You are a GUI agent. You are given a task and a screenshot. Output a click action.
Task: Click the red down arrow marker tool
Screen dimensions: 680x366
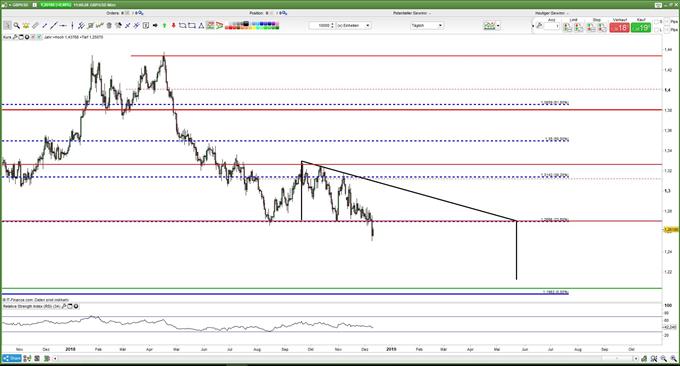click(x=173, y=26)
